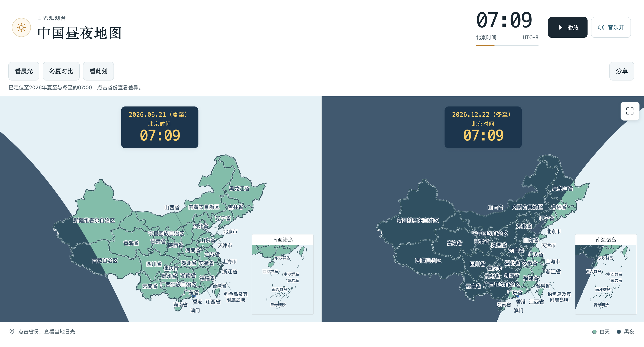This screenshot has height=347, width=644.
Task: Select 台湾省 on the summer map
Action: click(219, 286)
